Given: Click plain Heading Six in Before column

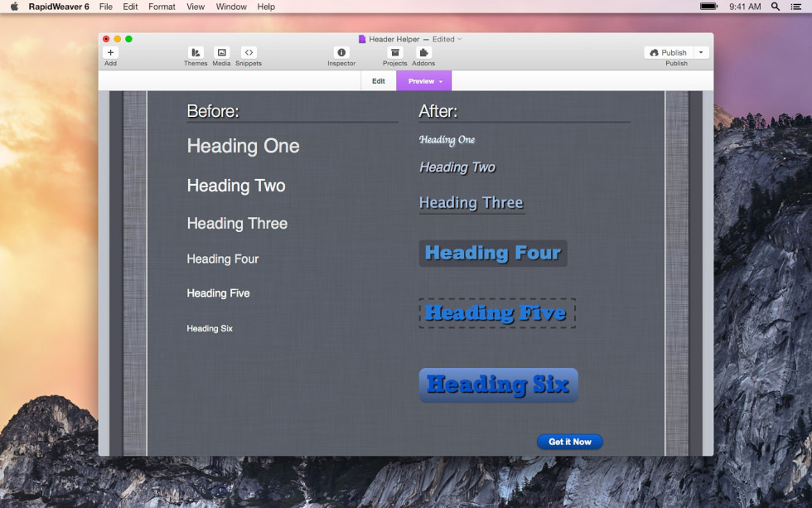Looking at the screenshot, I should (x=210, y=328).
